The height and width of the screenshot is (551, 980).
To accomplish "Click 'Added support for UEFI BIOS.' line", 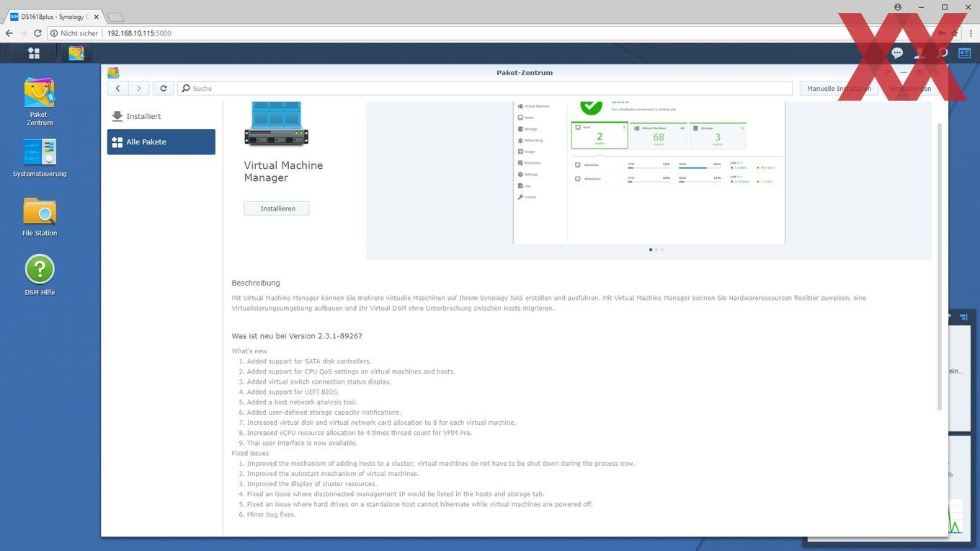I will [293, 392].
